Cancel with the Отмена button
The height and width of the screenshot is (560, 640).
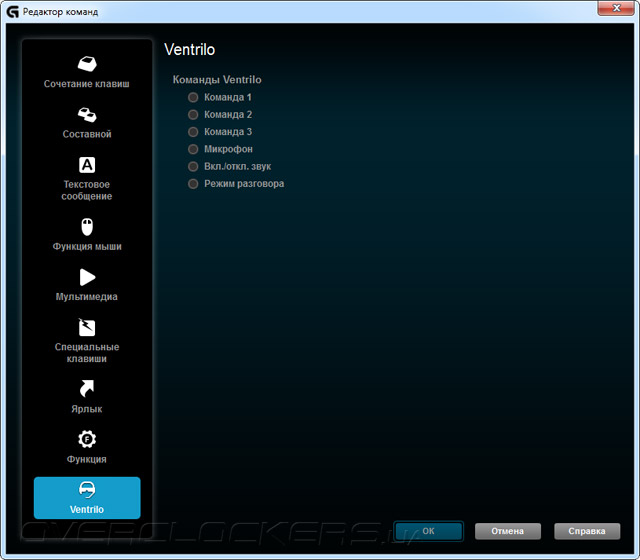[508, 531]
